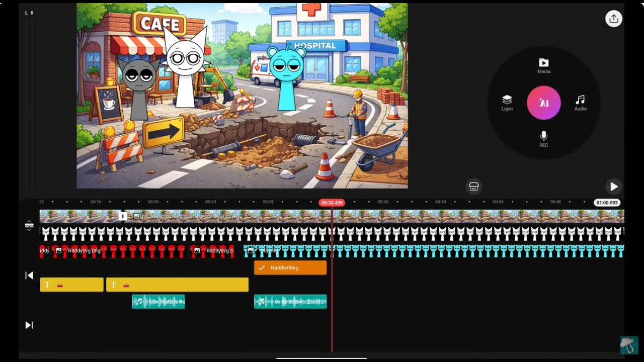Viewport: 644px width, 362px height.
Task: Select the gray cat character in preview
Action: point(139,88)
